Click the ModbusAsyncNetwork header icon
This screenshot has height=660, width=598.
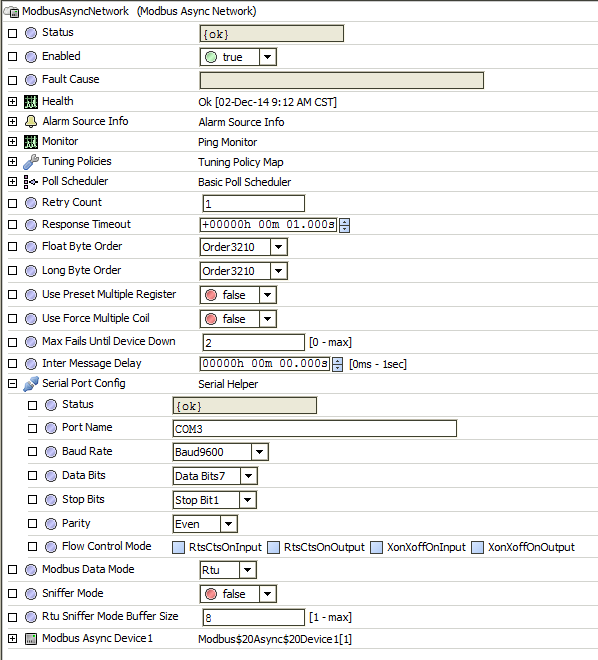tap(11, 12)
